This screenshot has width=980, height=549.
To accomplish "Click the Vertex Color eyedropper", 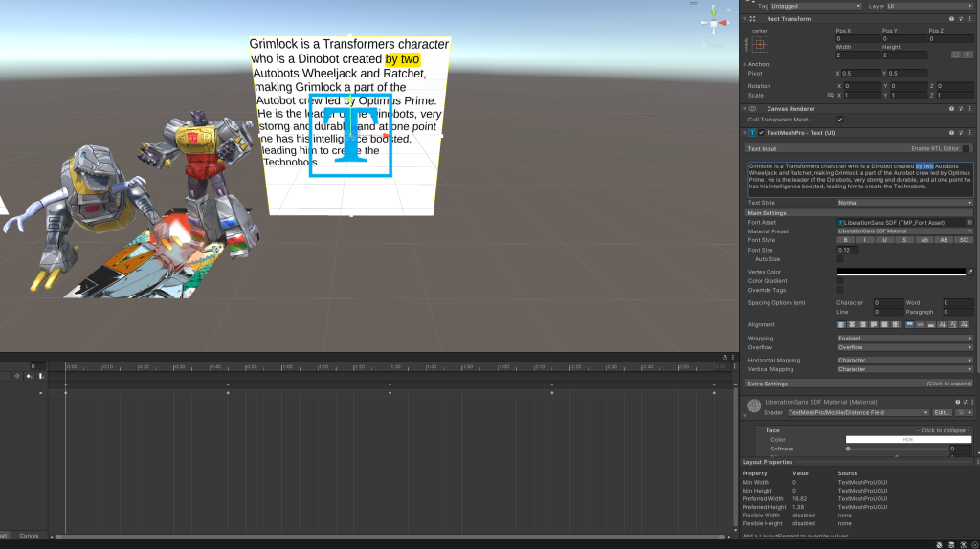I will pyautogui.click(x=969, y=272).
